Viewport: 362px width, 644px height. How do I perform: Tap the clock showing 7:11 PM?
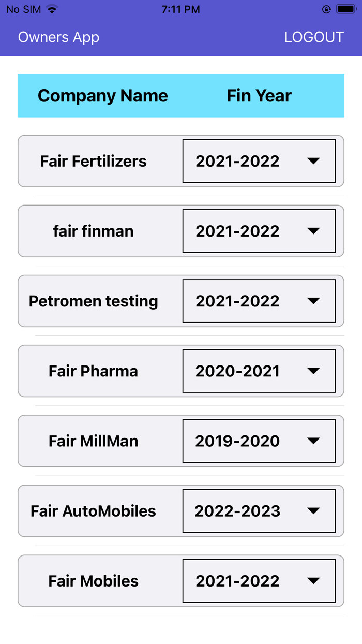pos(181,9)
